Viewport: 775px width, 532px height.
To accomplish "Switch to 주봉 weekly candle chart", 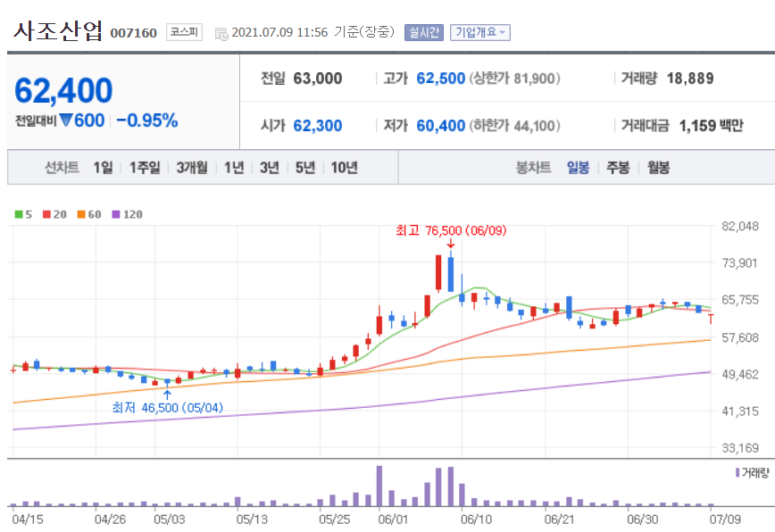I will click(618, 168).
